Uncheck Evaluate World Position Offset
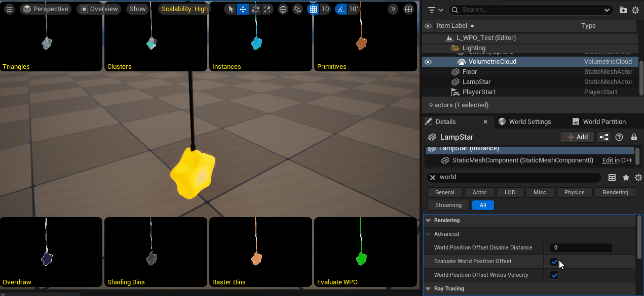This screenshot has height=296, width=644. [554, 262]
